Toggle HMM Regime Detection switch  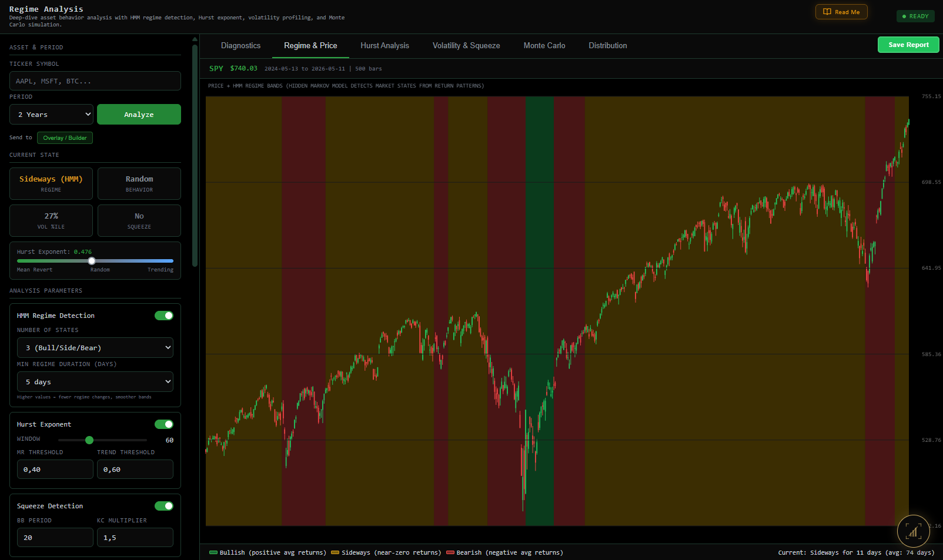[164, 316]
